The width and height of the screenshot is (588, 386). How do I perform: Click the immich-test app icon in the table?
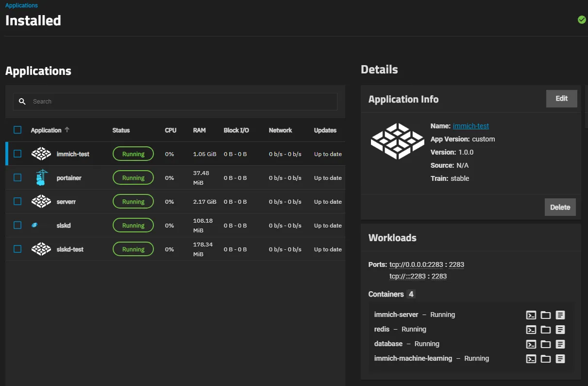(41, 154)
